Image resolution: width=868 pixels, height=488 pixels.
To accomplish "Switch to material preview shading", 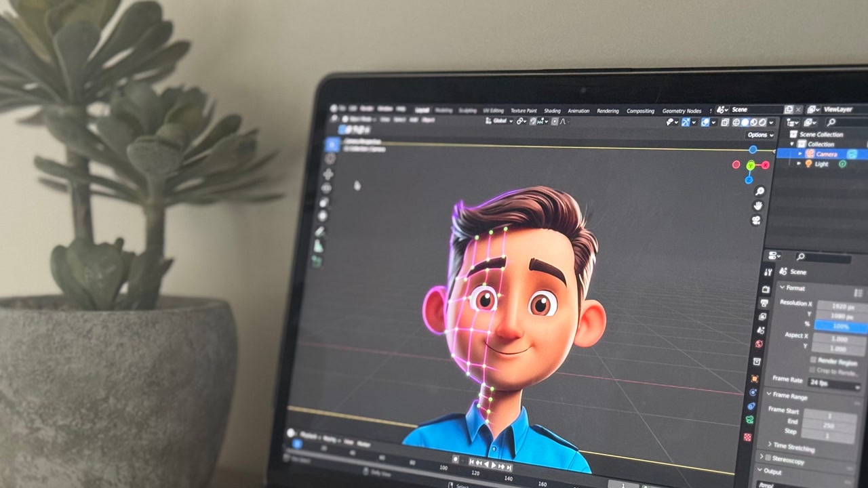I will point(753,123).
